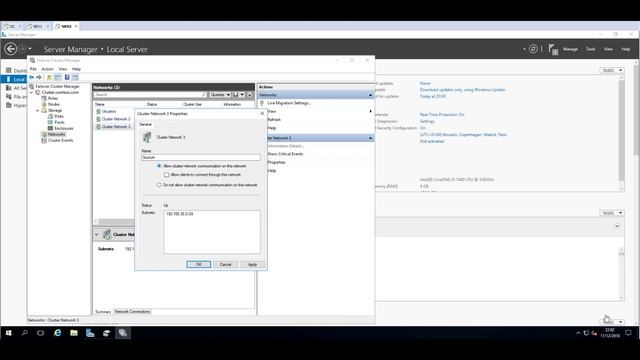Screen dimensions: 640x360
Task: Collapse the Cluster.contoso.com tree node
Action: pyautogui.click(x=31, y=93)
